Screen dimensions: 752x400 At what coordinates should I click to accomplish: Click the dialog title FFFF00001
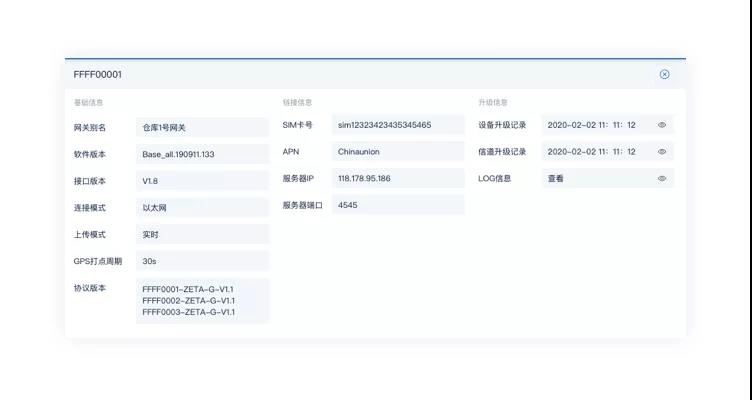click(x=98, y=74)
